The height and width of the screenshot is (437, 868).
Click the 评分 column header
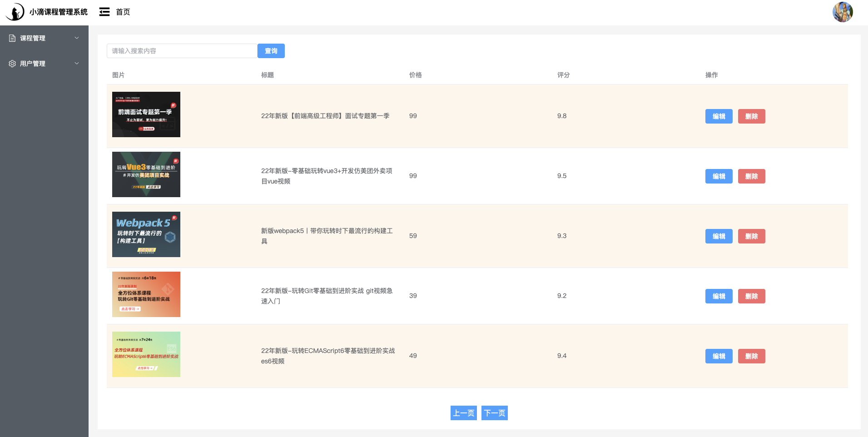coord(564,75)
